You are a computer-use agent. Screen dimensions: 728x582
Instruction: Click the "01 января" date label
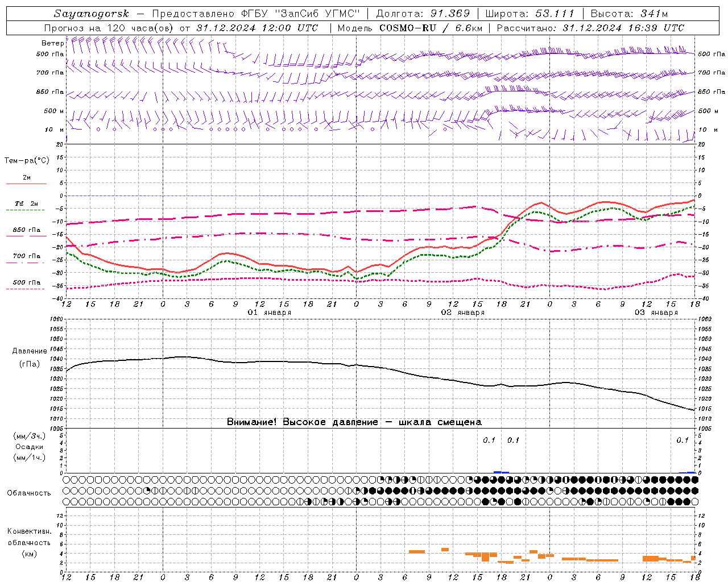point(270,313)
